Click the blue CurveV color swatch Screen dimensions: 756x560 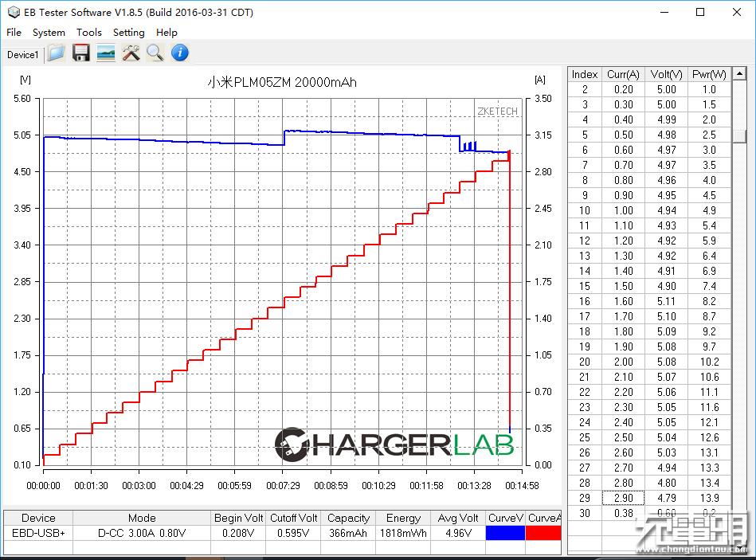click(505, 533)
